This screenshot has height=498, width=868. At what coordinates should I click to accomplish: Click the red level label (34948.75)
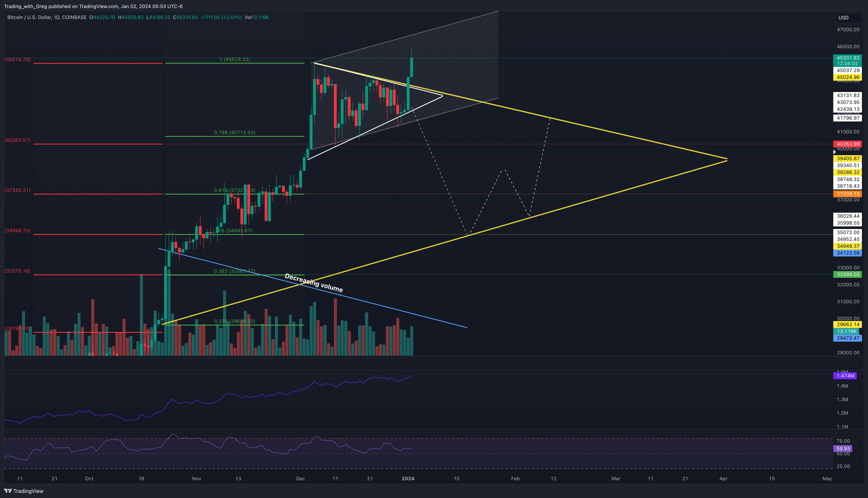click(17, 230)
